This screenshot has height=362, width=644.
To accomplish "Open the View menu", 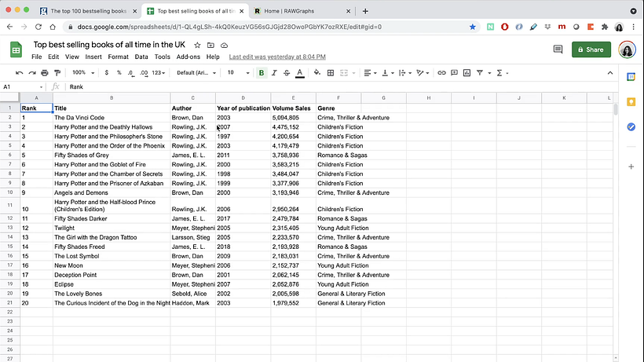I will [x=72, y=57].
